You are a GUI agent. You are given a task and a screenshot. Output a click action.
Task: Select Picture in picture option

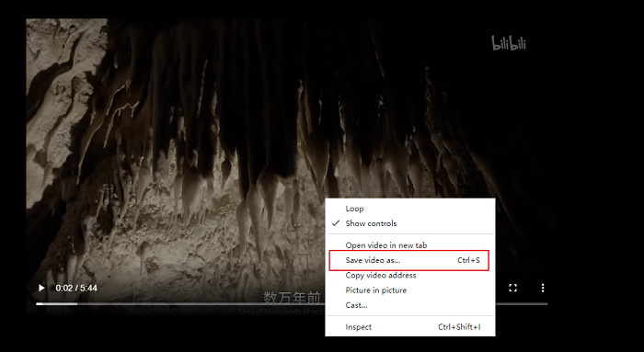point(410,290)
